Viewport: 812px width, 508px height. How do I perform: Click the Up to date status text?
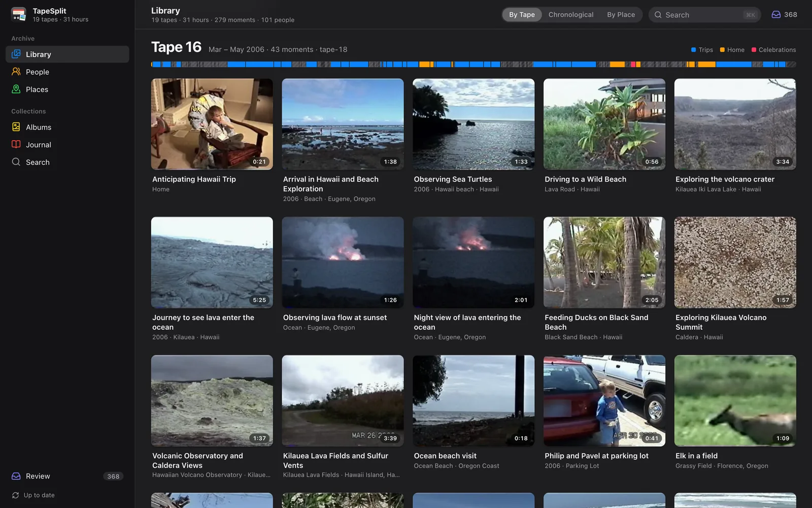pyautogui.click(x=39, y=495)
